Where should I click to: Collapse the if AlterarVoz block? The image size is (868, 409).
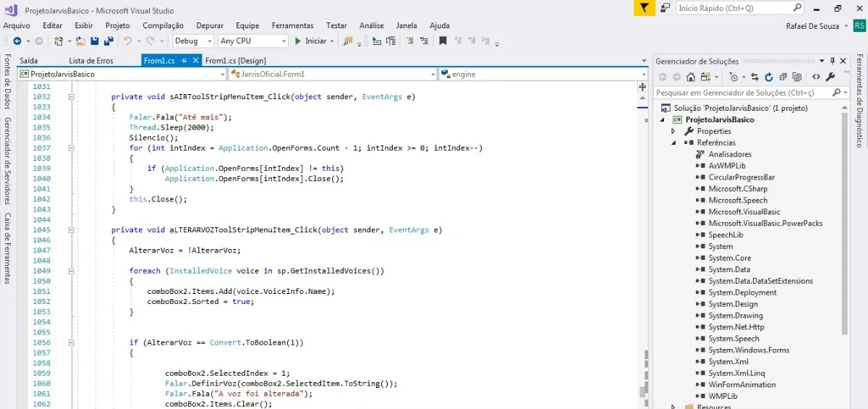pyautogui.click(x=71, y=342)
